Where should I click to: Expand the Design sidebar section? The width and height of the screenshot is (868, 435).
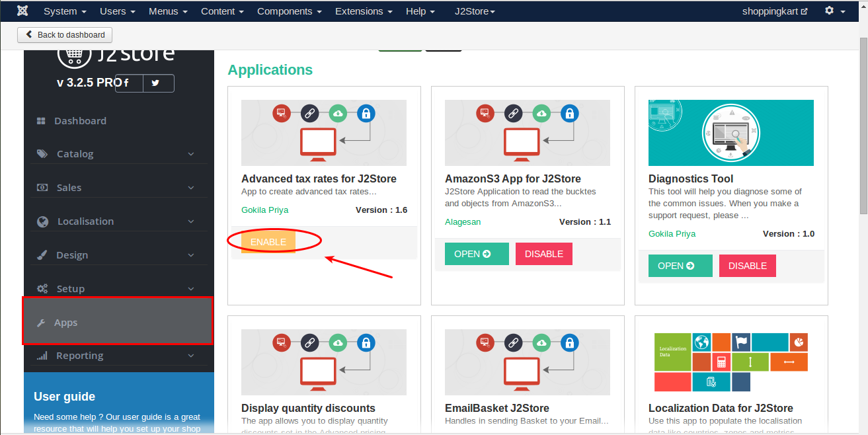(191, 255)
